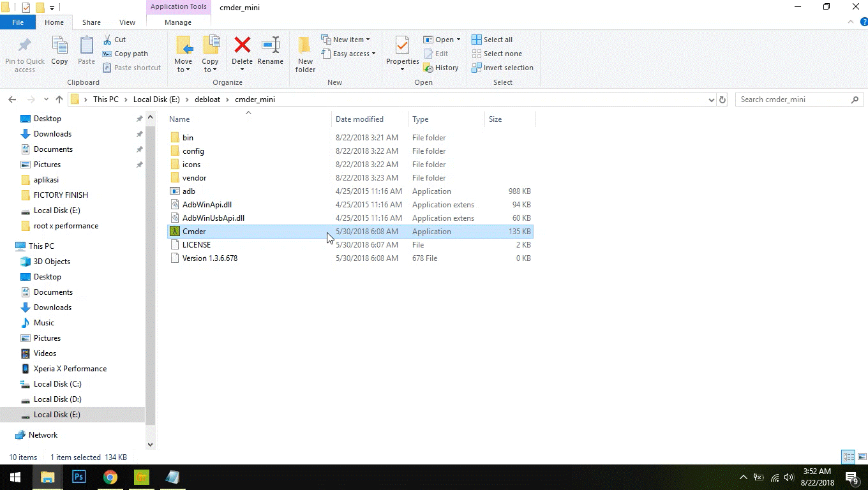Select the LICENSE file

pyautogui.click(x=350, y=245)
